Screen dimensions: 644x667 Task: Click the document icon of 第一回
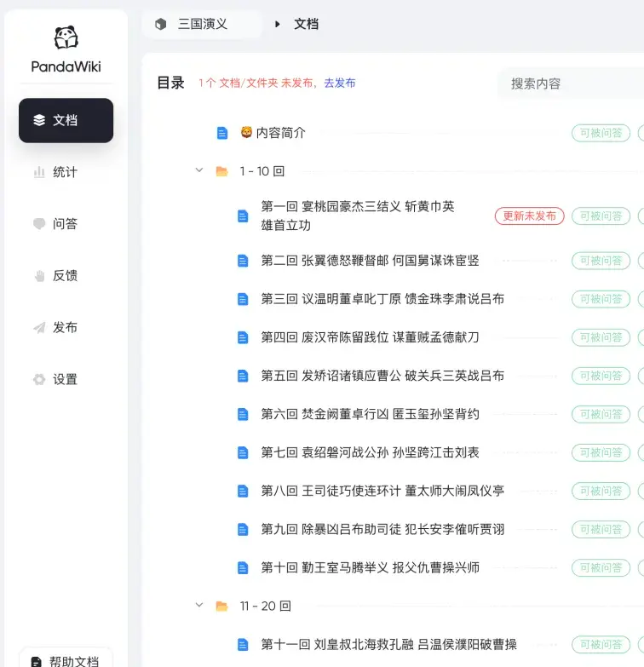[243, 216]
